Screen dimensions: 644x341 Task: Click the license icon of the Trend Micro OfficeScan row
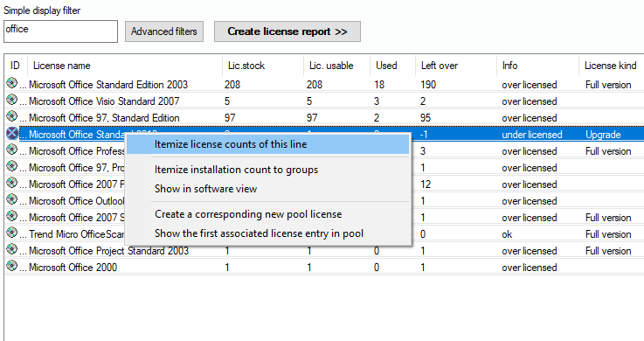(x=12, y=233)
